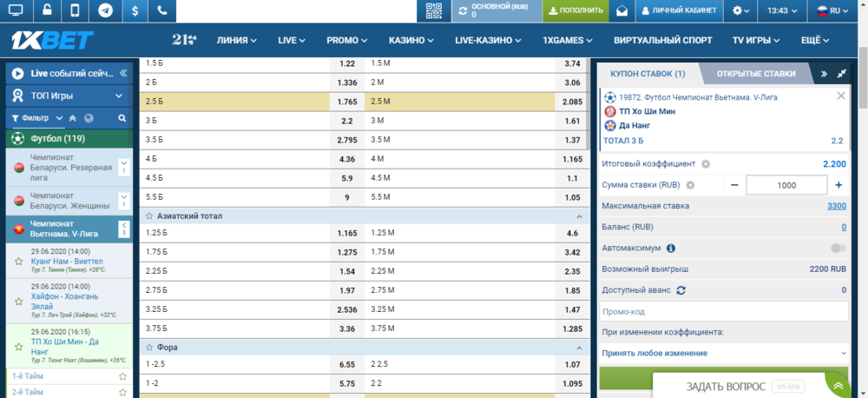
Task: Click the ПОПОЛНИТЬ button
Action: point(575,10)
